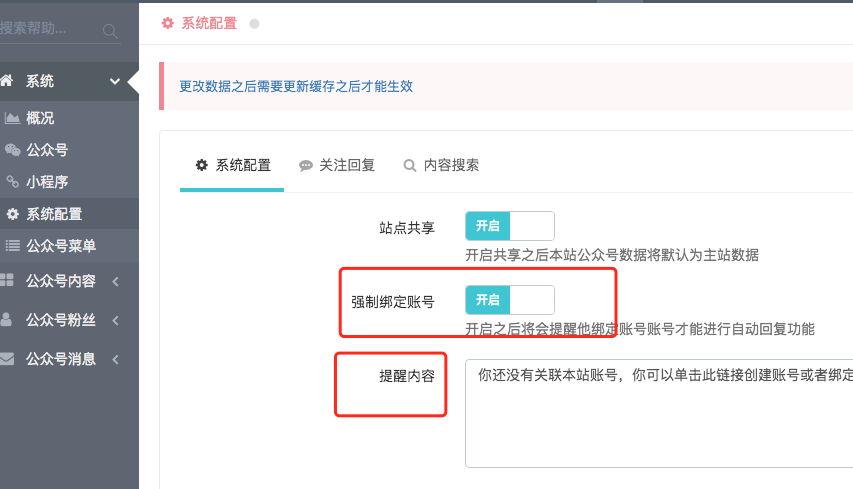The width and height of the screenshot is (853, 489).
Task: Click the envelope icon beside 公众号消息
Action: pyautogui.click(x=7, y=358)
